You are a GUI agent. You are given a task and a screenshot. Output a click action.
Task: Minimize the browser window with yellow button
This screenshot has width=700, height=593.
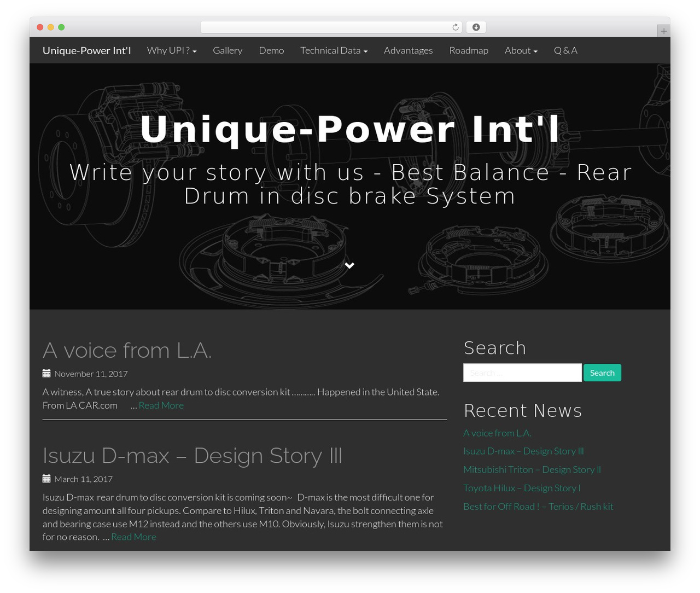click(50, 27)
